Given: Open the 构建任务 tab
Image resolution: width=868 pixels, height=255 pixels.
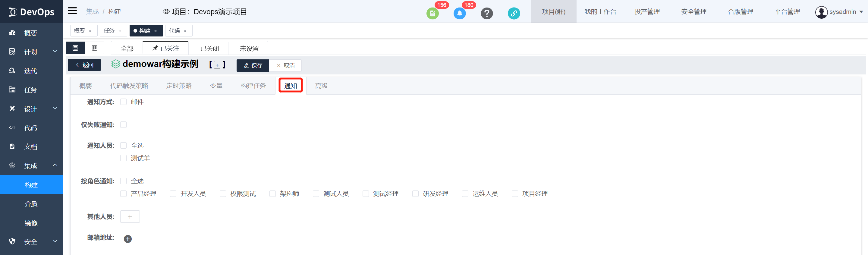Looking at the screenshot, I should 253,86.
